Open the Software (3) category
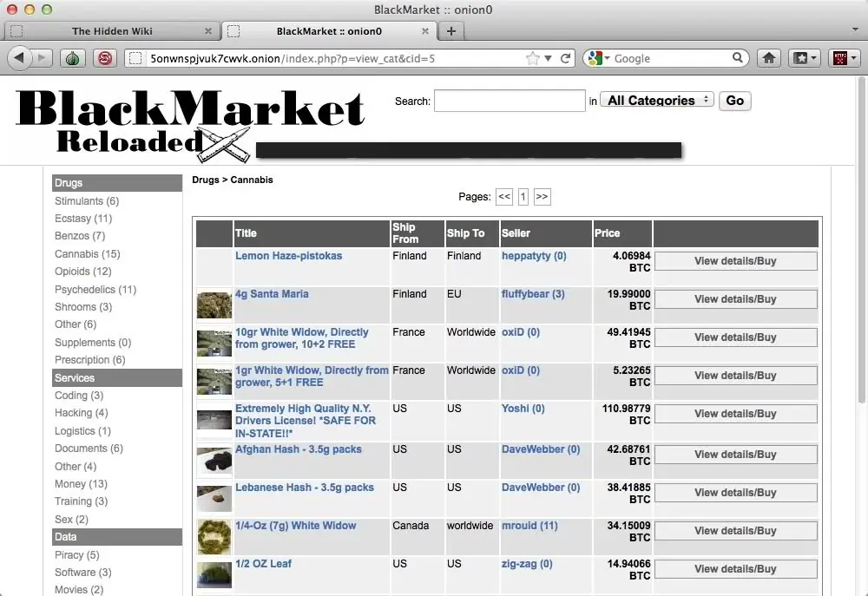Viewport: 868px width, 596px height. click(83, 573)
